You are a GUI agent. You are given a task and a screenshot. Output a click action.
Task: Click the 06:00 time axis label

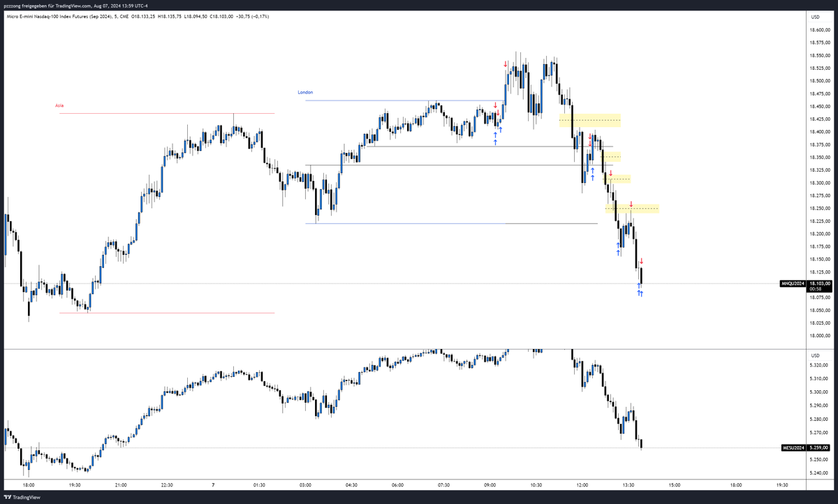(397, 484)
